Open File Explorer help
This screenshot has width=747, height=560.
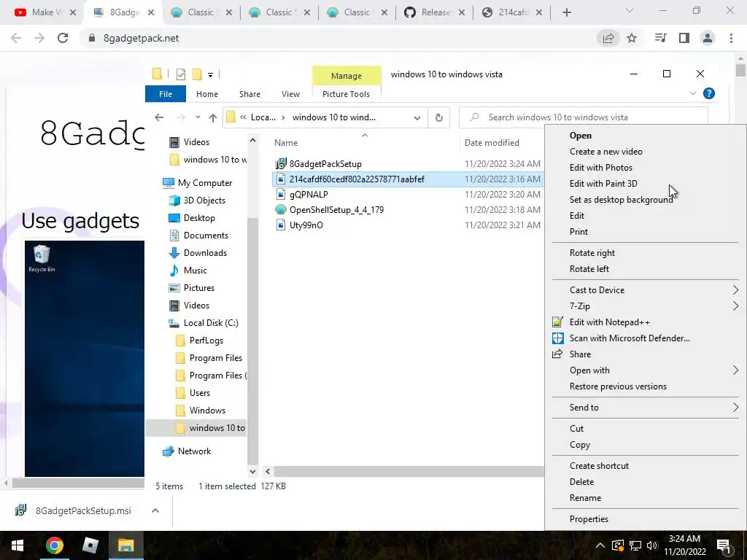[709, 93]
